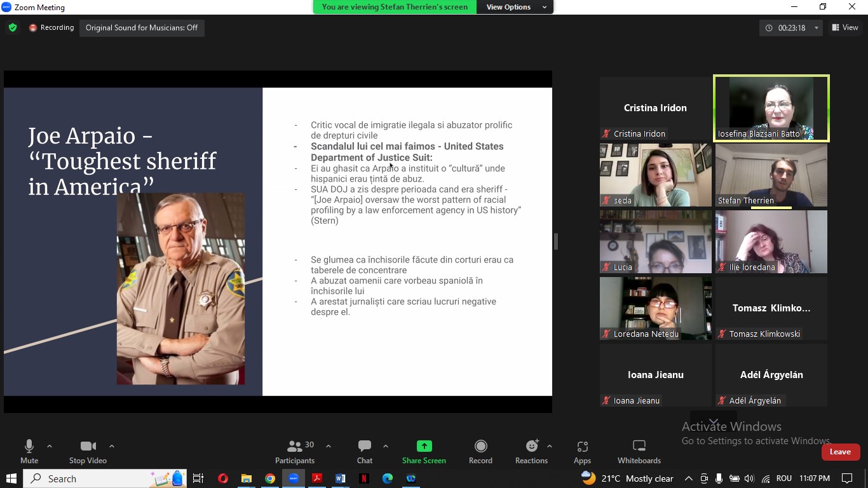This screenshot has width=868, height=488.
Task: Click the Windows Search box
Action: click(x=105, y=478)
